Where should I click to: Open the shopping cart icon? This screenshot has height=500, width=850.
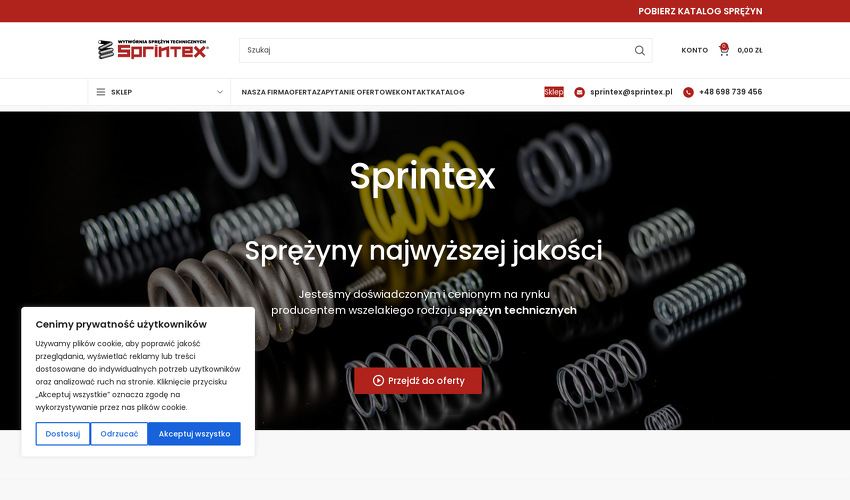pyautogui.click(x=724, y=50)
